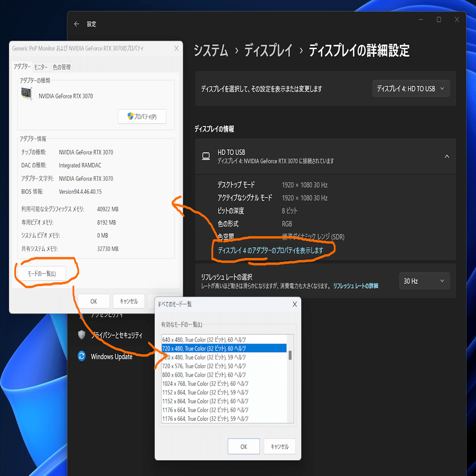Click OK in the mode list dialog

click(x=244, y=446)
